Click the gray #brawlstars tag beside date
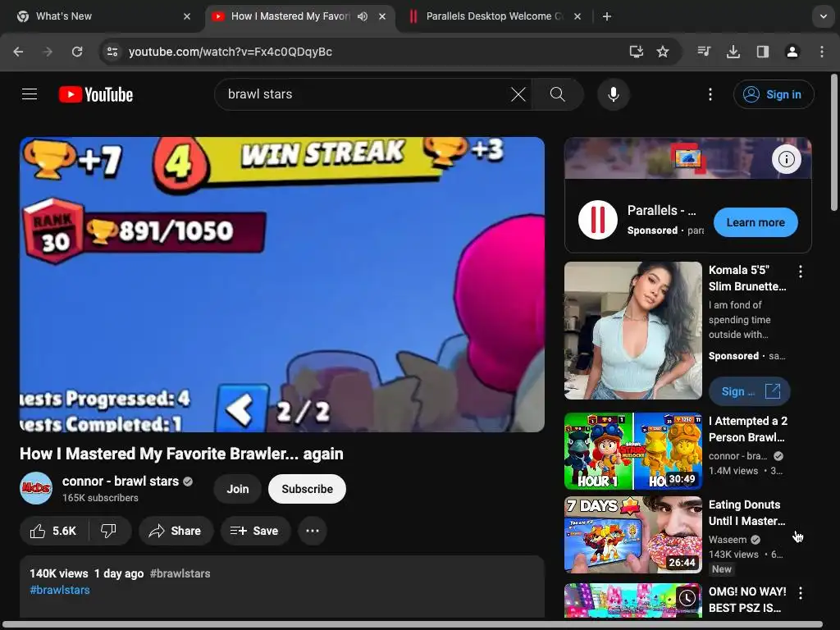840x630 pixels. [x=180, y=573]
